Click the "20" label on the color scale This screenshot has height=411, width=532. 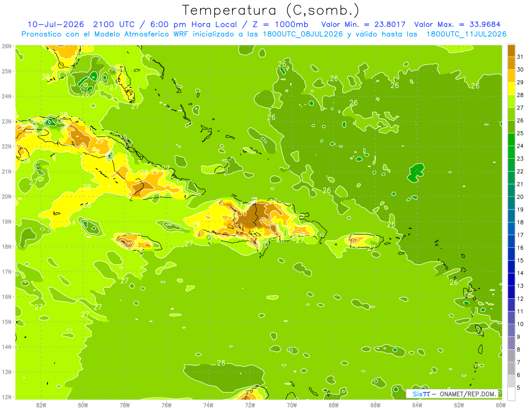coord(520,196)
